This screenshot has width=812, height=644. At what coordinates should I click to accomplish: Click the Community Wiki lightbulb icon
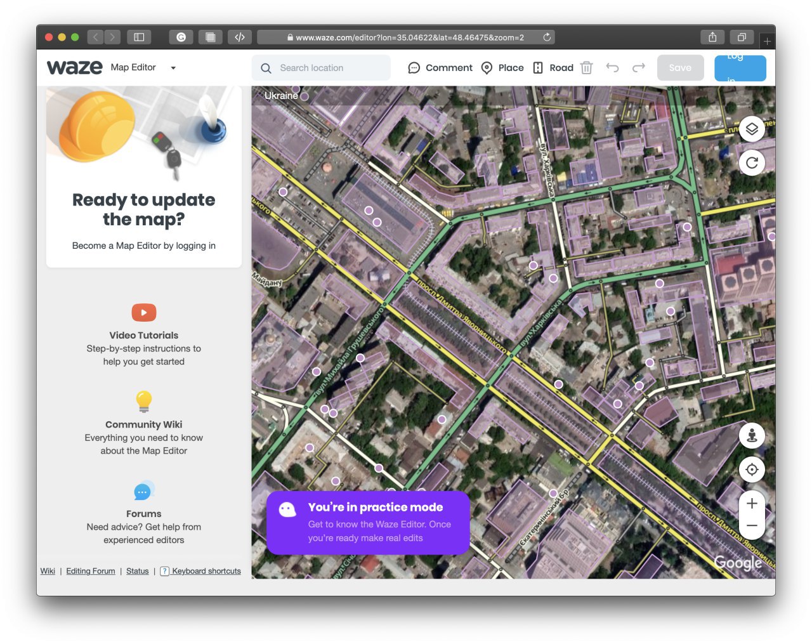tap(144, 401)
